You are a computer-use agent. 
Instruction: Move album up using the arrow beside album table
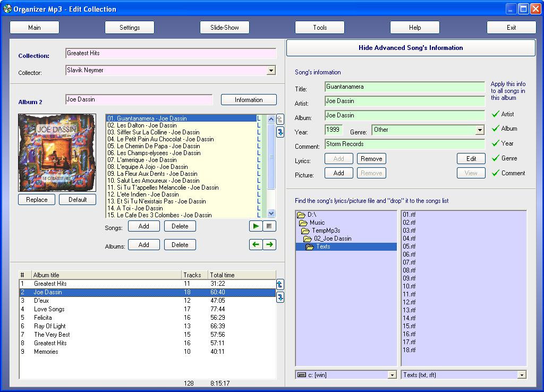tap(280, 285)
